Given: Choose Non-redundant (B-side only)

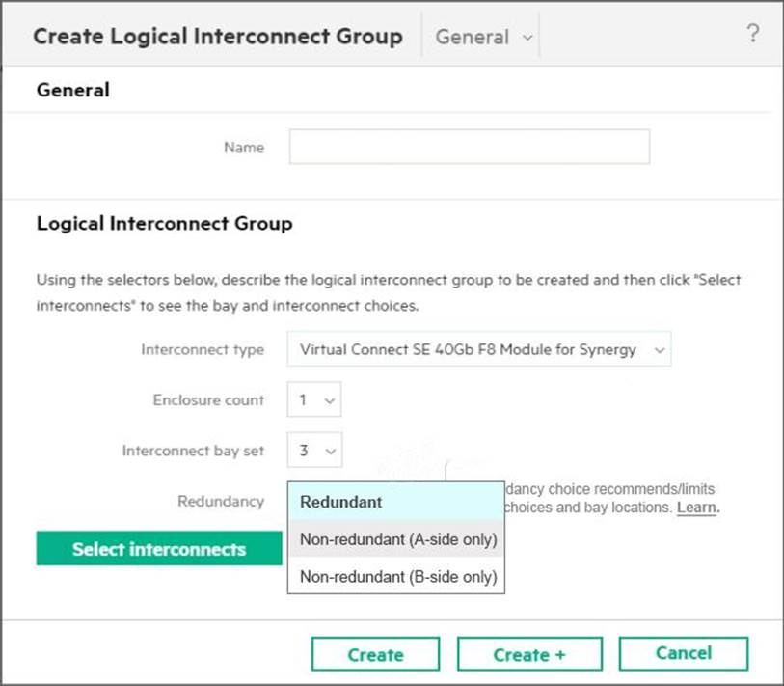Looking at the screenshot, I should pos(395,577).
